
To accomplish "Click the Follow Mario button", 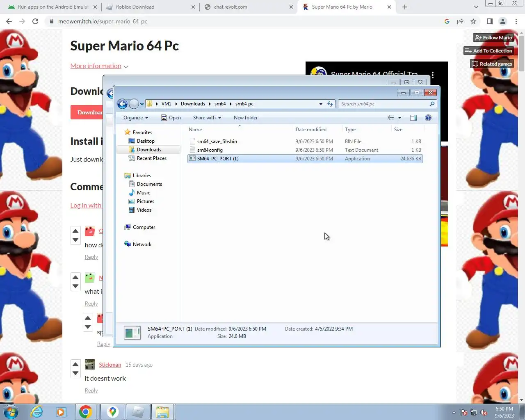I will [493, 38].
